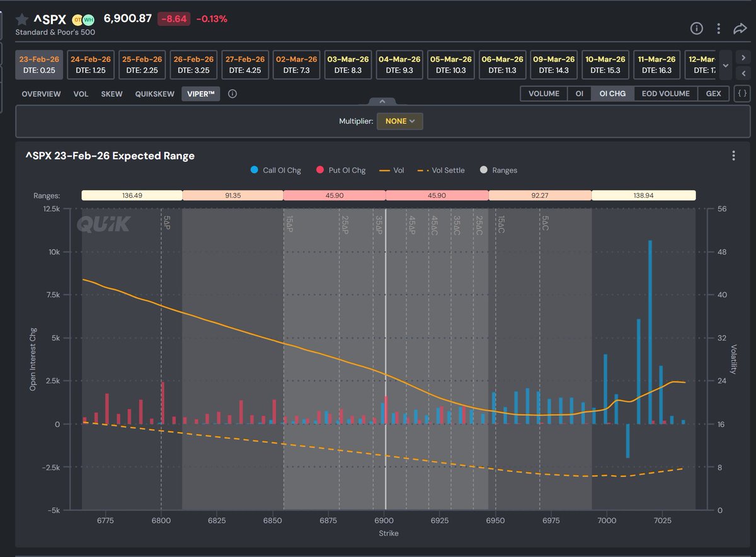Select the 02-Mar-26 expiration
756x557 pixels.
point(296,65)
